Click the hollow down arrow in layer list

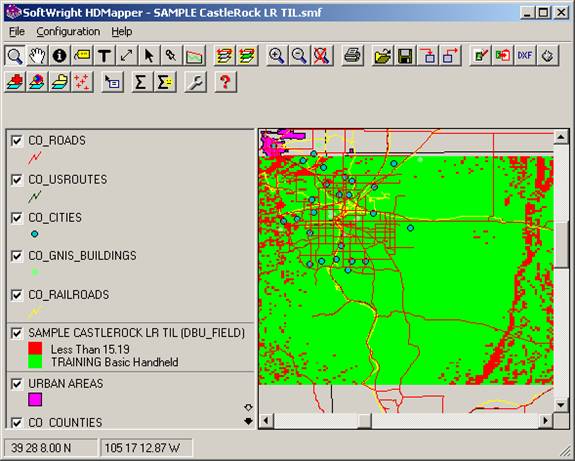(248, 407)
